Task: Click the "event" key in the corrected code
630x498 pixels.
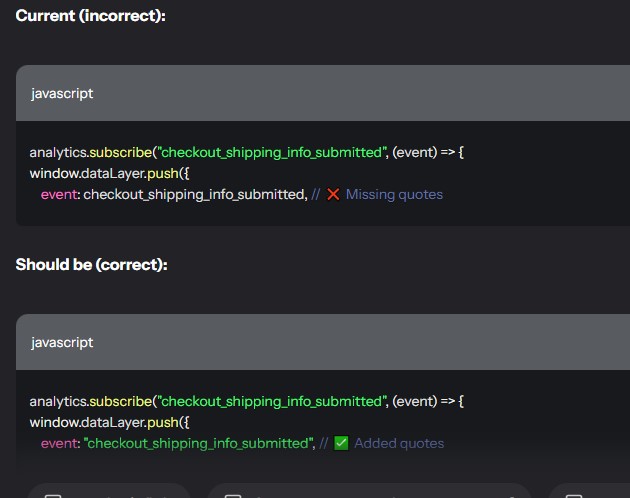Action: tap(59, 443)
